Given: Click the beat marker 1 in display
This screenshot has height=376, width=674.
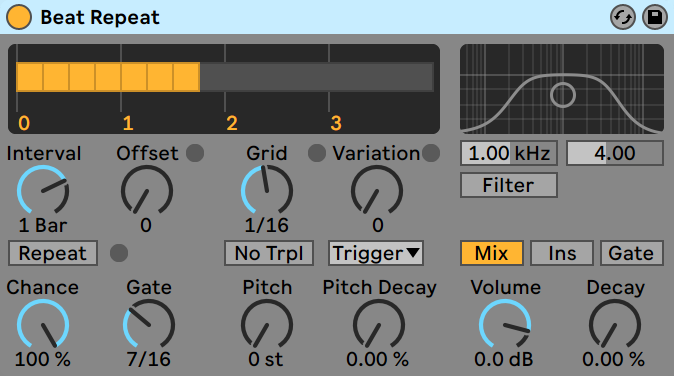Looking at the screenshot, I should [128, 123].
